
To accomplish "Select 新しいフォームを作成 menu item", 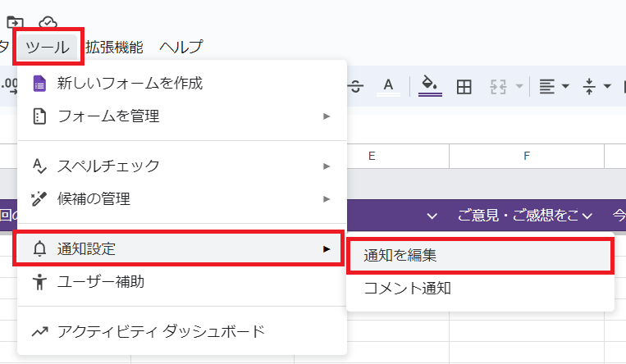I will (130, 83).
